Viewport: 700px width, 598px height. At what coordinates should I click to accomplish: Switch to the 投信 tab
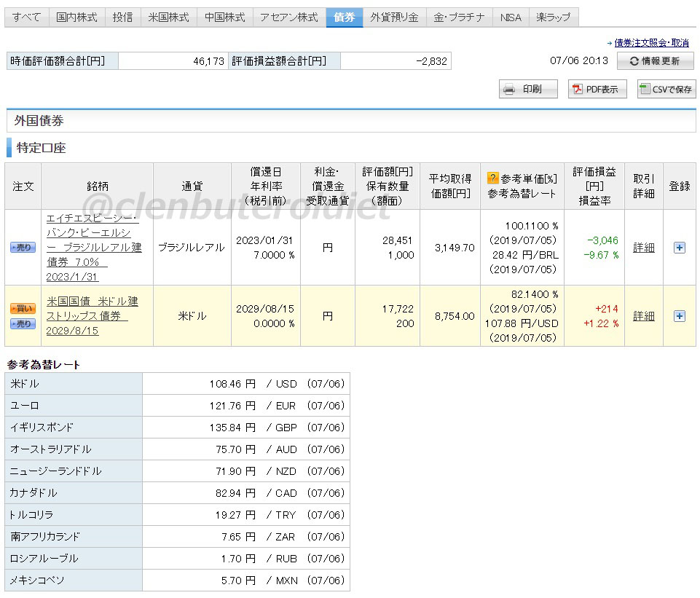(123, 17)
